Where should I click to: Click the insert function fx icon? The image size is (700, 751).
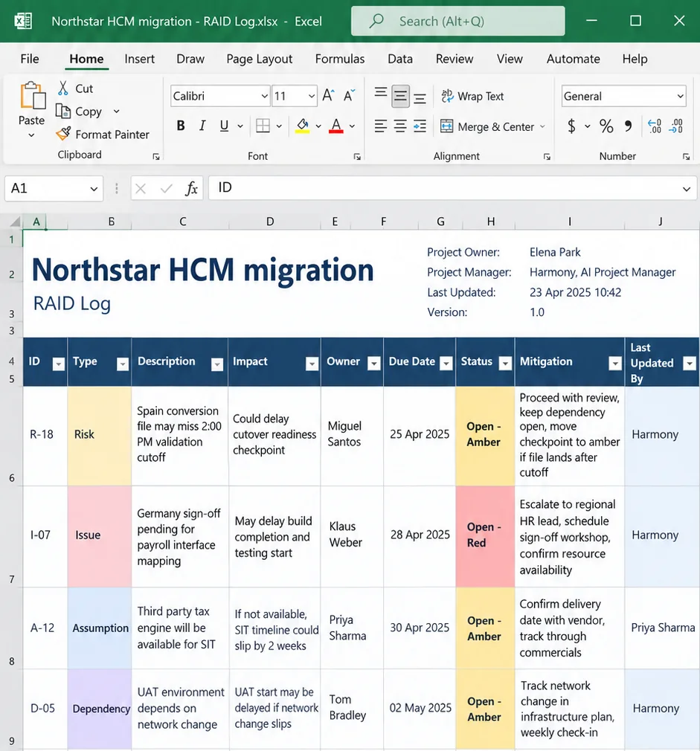(191, 188)
